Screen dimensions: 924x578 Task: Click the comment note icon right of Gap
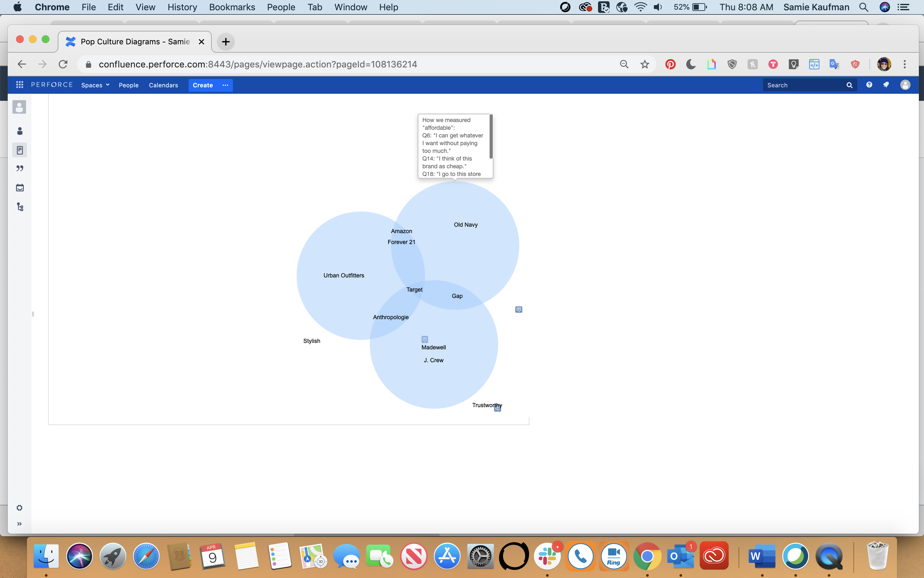(518, 309)
